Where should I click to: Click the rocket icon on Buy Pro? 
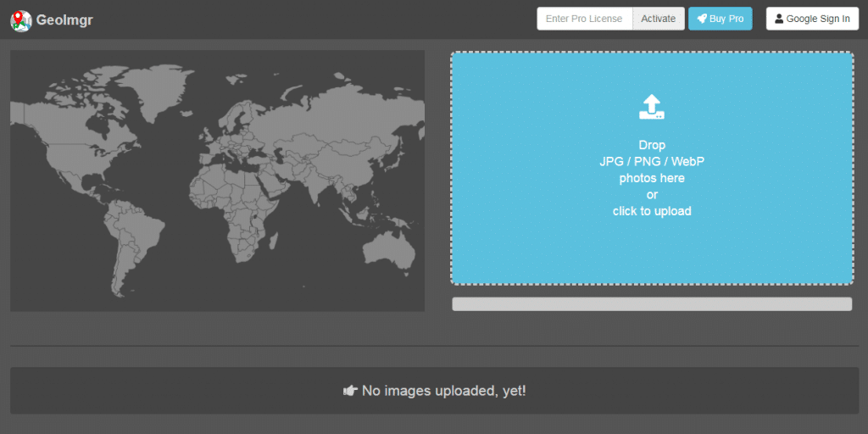(701, 19)
